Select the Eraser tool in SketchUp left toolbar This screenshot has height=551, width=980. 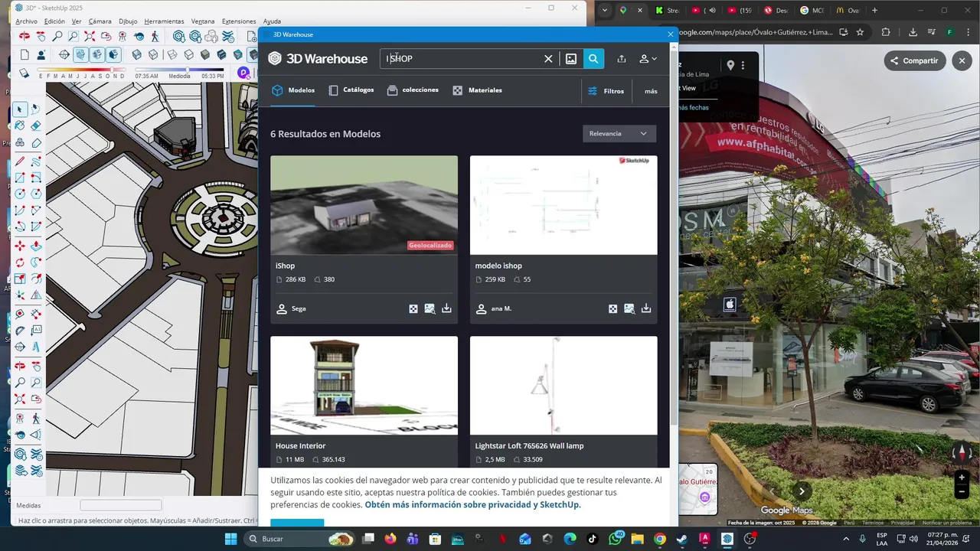[x=36, y=125]
